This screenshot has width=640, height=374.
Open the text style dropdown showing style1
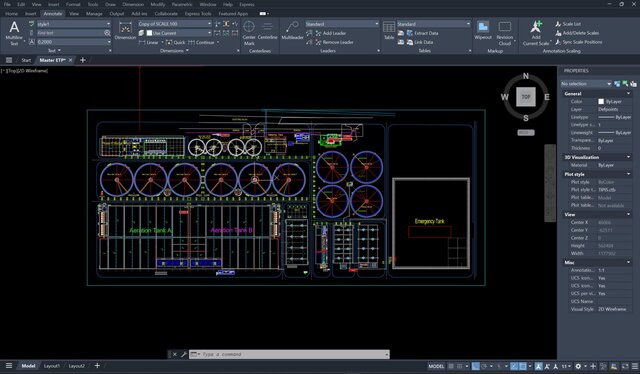point(73,24)
